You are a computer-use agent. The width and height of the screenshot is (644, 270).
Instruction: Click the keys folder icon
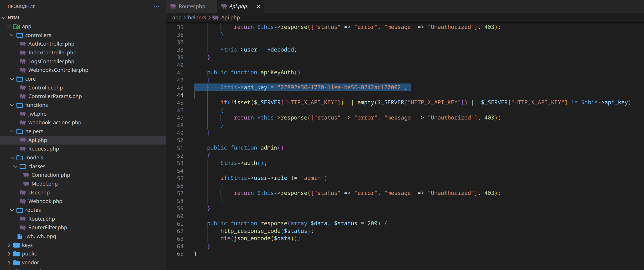tap(16, 245)
